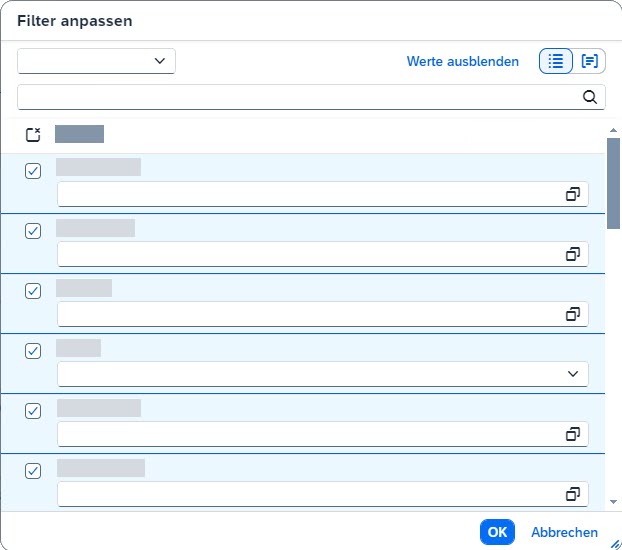This screenshot has width=622, height=550.
Task: Uncheck the first filter checkbox
Action: 33,171
